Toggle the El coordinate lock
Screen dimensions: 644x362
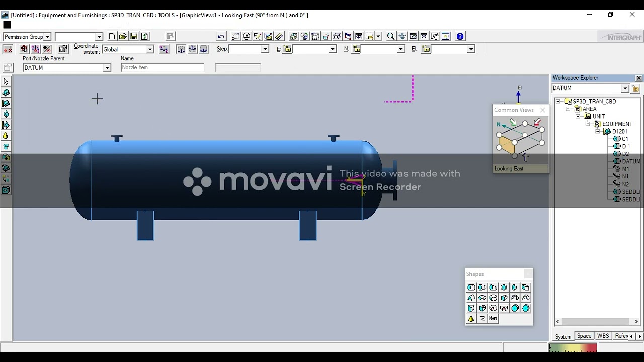(x=426, y=49)
